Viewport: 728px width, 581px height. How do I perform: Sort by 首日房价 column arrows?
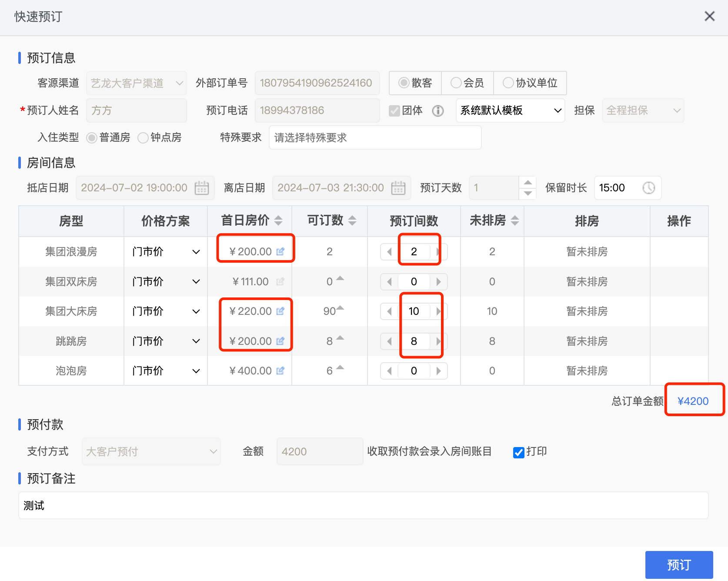[278, 221]
